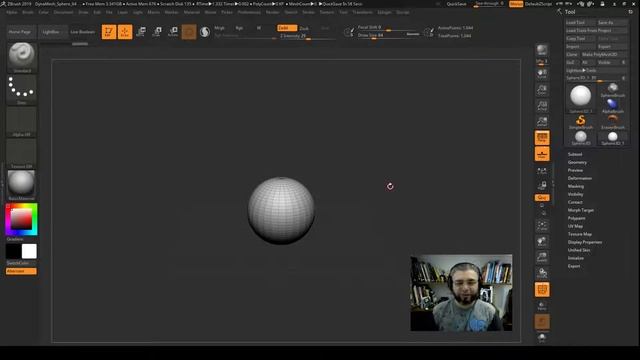
Task: Click the Zoom3D view icon
Action: pyautogui.click(x=542, y=257)
